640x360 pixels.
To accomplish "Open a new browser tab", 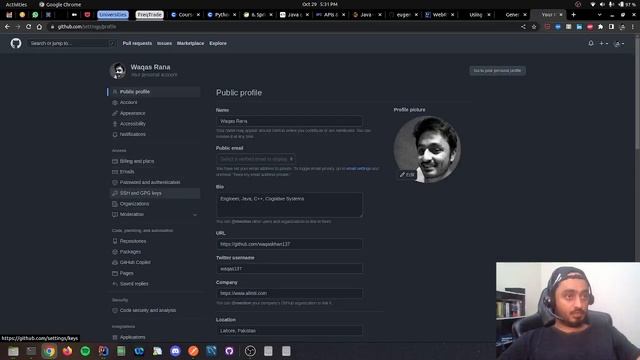I will click(573, 15).
